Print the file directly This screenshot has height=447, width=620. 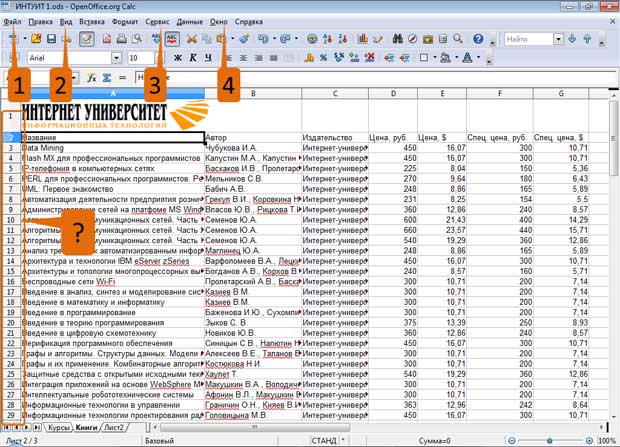[122, 39]
